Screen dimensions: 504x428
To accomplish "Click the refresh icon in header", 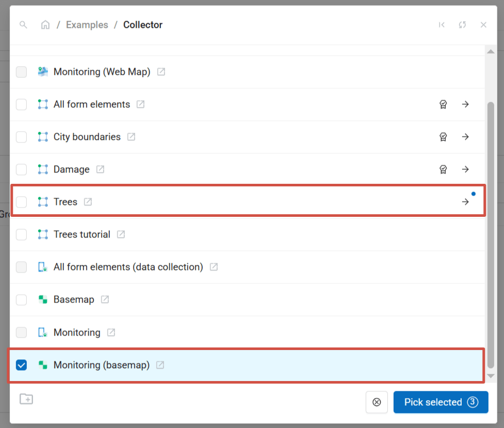I will [x=462, y=25].
